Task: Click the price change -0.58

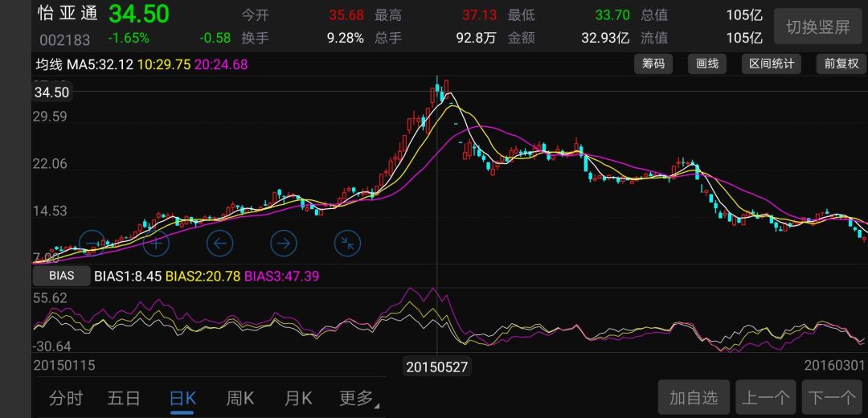Action: pyautogui.click(x=215, y=39)
